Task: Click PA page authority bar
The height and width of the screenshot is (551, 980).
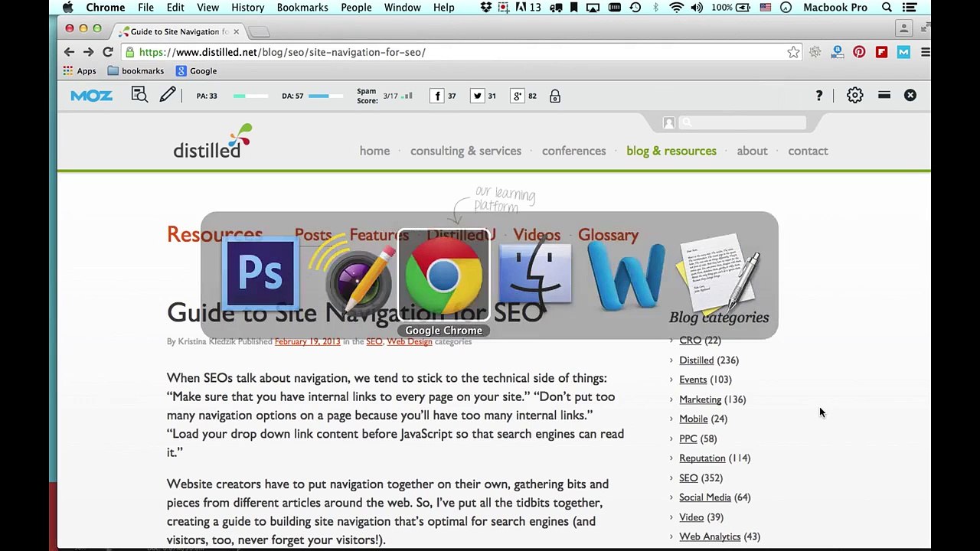Action: tap(250, 96)
